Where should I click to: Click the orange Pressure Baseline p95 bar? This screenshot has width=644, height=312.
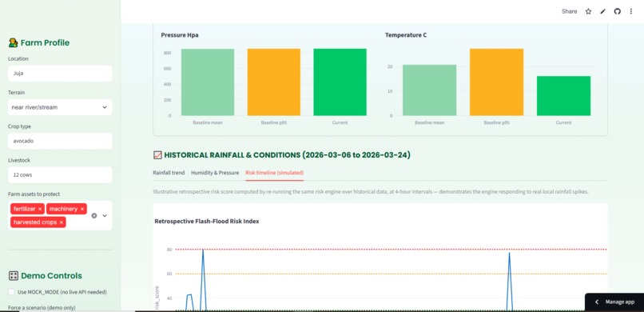(274, 82)
